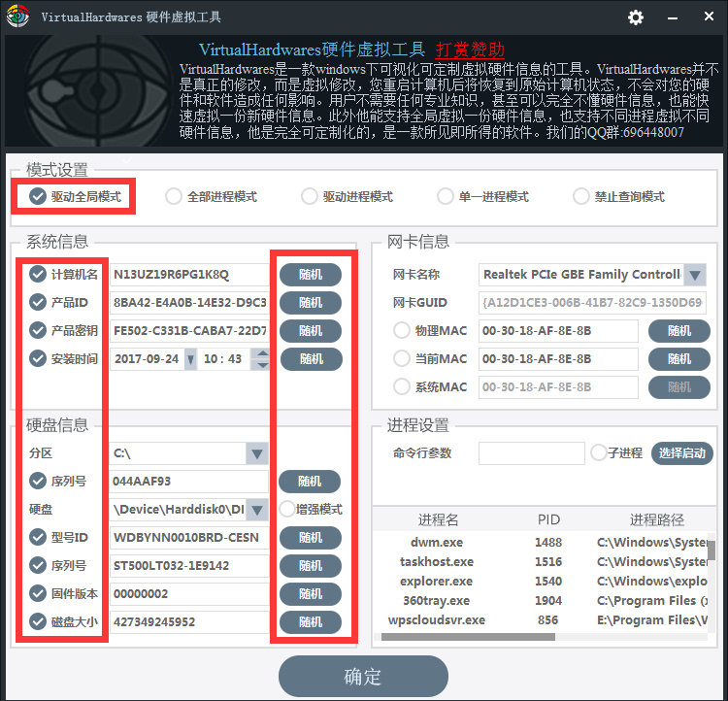Edit the 计算机名 text field
The height and width of the screenshot is (701, 728).
[x=189, y=275]
